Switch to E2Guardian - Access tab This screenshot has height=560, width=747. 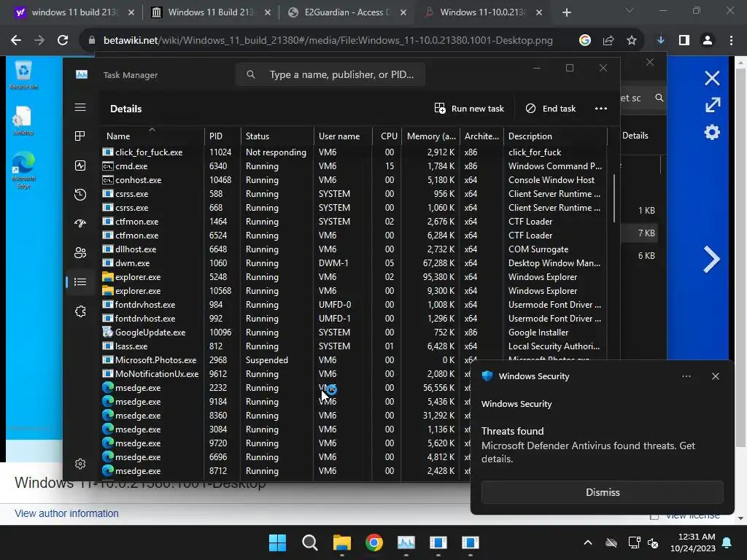click(x=347, y=12)
